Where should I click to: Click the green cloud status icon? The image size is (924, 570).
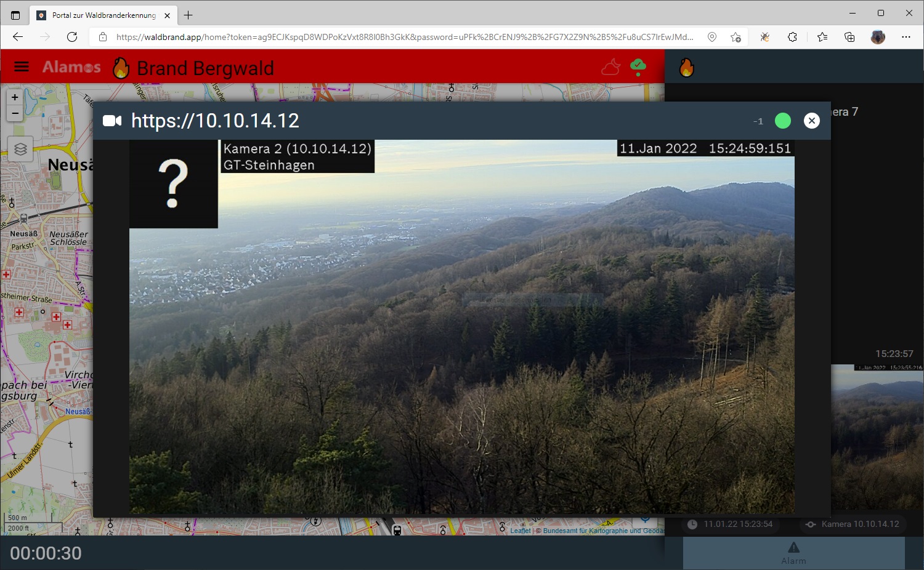638,66
